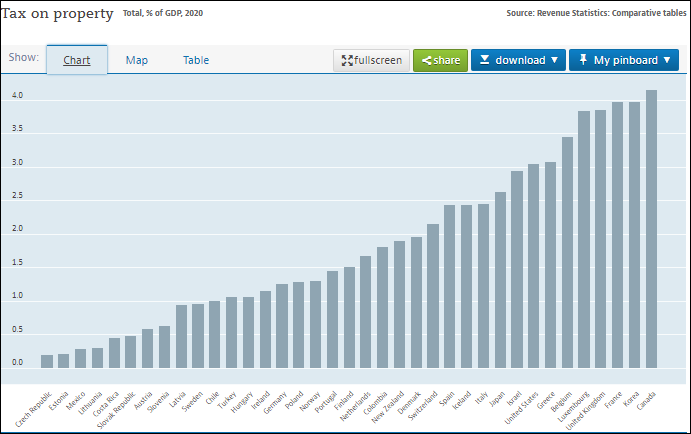Click the pushpin icon on My pinboard
Image resolution: width=691 pixels, height=434 pixels.
pyautogui.click(x=583, y=59)
